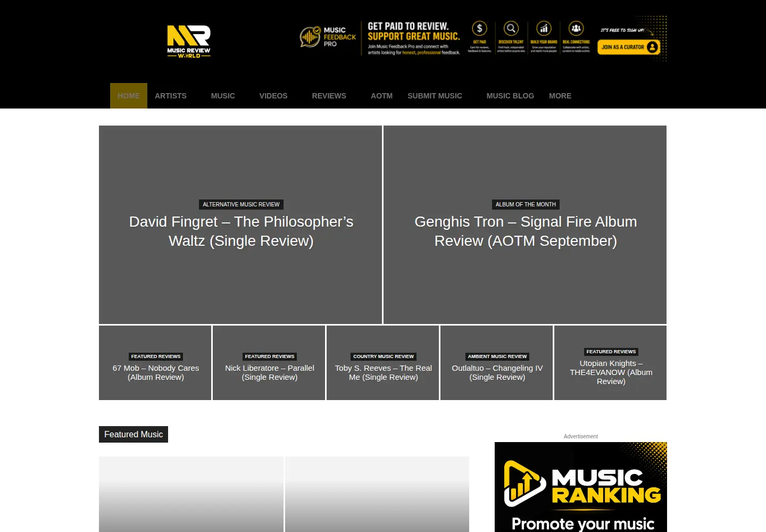This screenshot has width=766, height=532.
Task: Click the Alternative Music Review category tag
Action: click(241, 204)
